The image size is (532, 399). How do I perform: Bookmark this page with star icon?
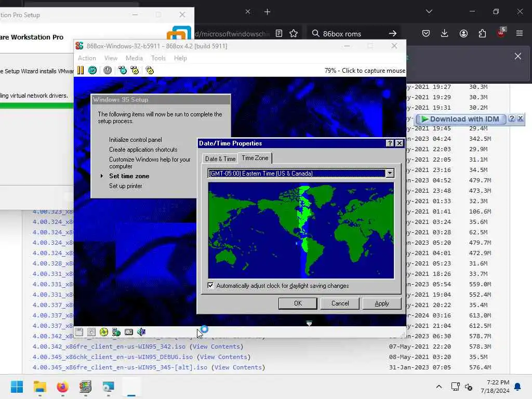(294, 33)
